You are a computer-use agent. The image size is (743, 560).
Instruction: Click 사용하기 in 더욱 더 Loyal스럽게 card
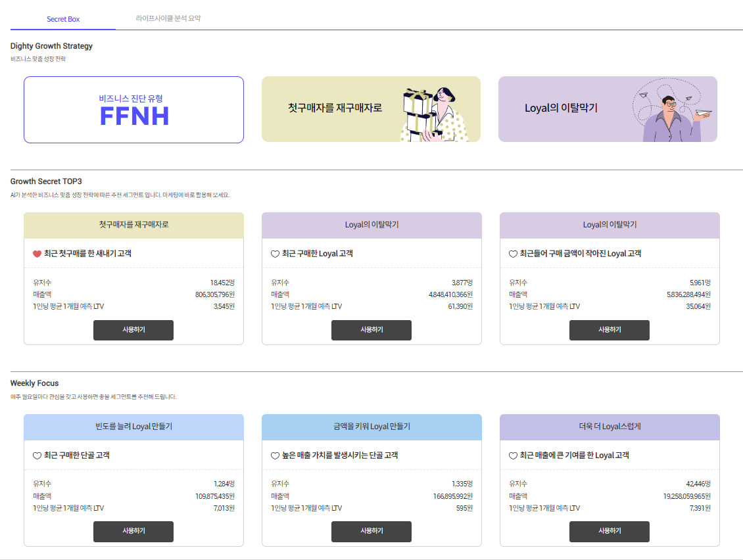point(610,532)
